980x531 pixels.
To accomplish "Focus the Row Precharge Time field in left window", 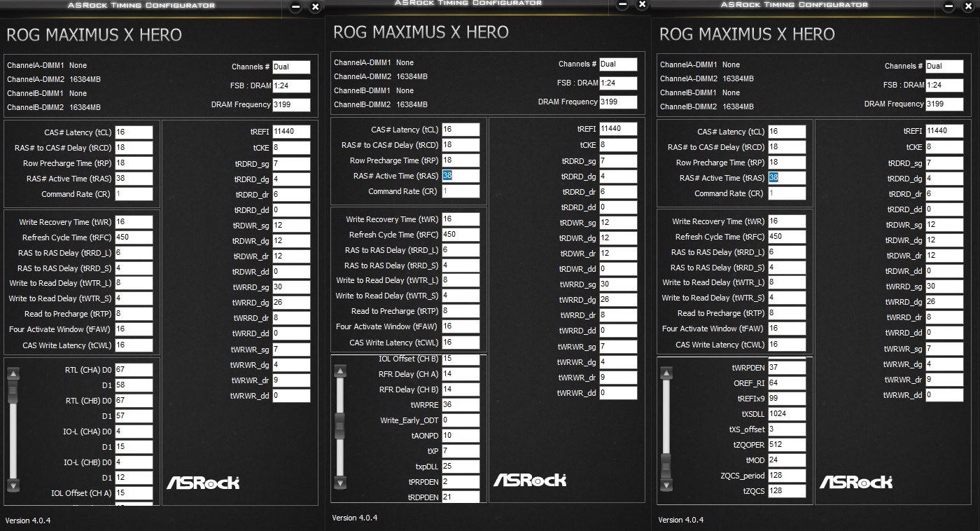I will (134, 163).
